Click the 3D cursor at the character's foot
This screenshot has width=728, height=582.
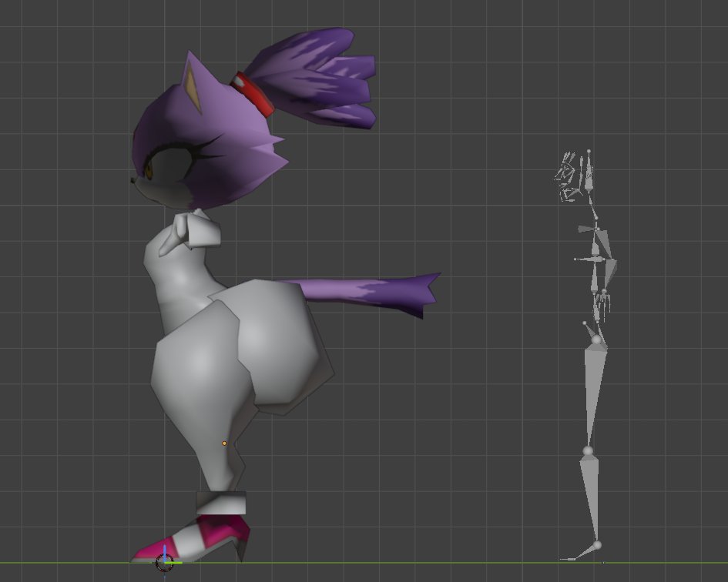pos(164,562)
